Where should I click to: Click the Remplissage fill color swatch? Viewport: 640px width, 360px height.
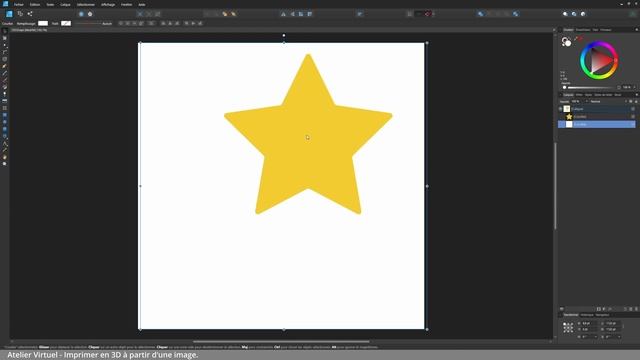coord(43,23)
